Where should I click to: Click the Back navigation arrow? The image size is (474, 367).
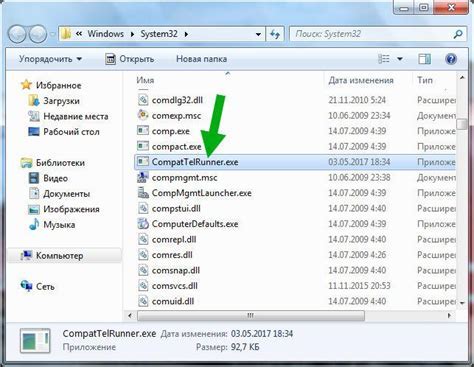coord(17,34)
